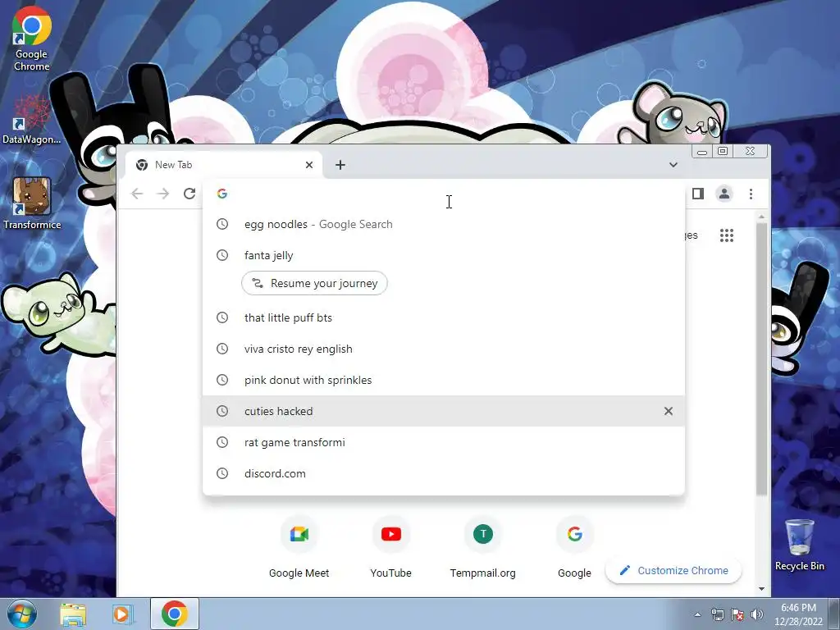Image resolution: width=840 pixels, height=630 pixels.
Task: Select the 'egg noodles' search suggestion
Action: pos(444,224)
